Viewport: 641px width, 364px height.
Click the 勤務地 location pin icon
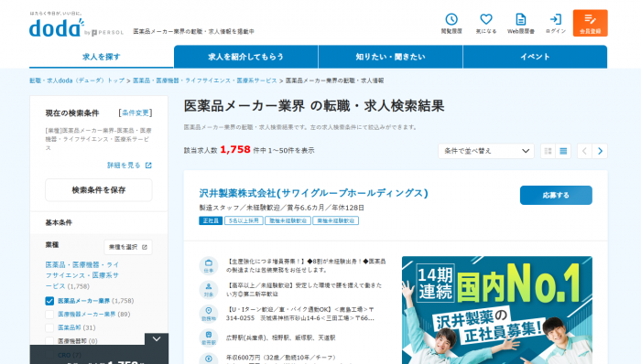[x=209, y=314]
